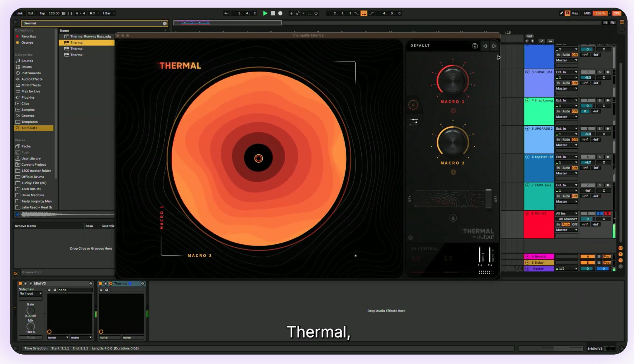Open track 3 SUPAH_MA Ext. In dropdown
The image size is (634, 364).
[567, 72]
